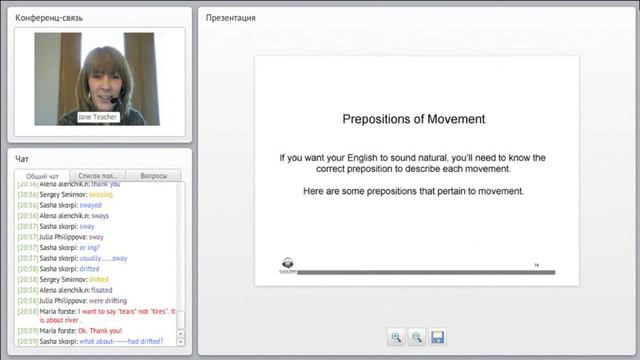Click the save presentation floppy icon
Viewport: 640px width, 360px height.
tap(437, 337)
